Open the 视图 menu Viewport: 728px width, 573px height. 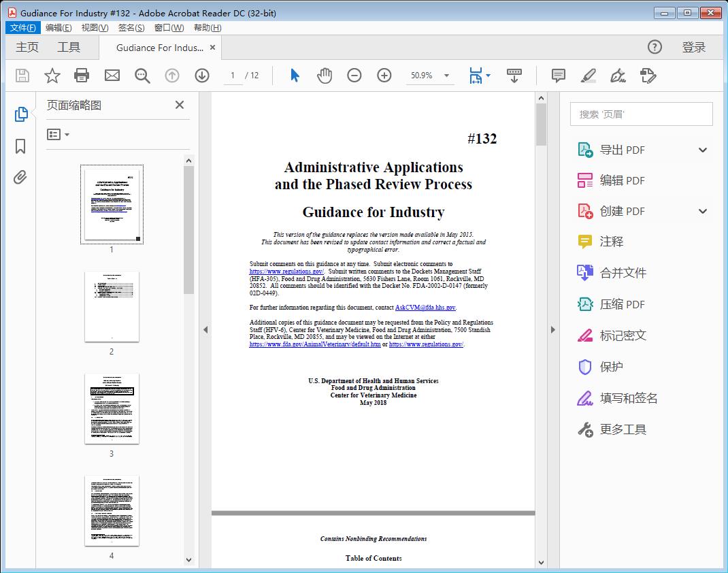[95, 27]
